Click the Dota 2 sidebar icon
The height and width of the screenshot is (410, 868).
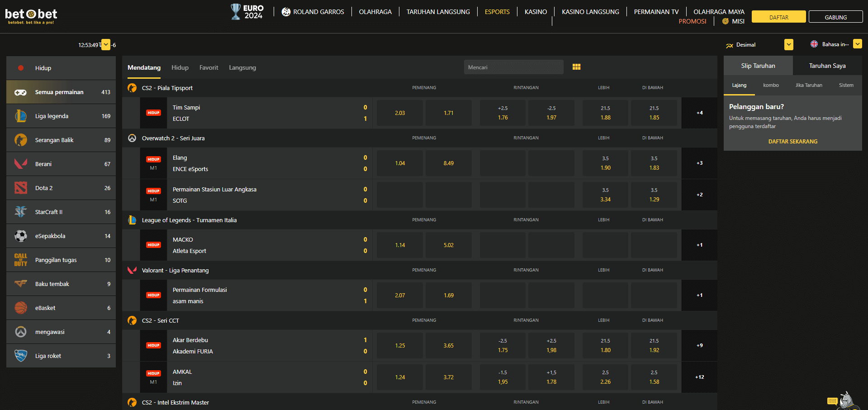coord(20,188)
